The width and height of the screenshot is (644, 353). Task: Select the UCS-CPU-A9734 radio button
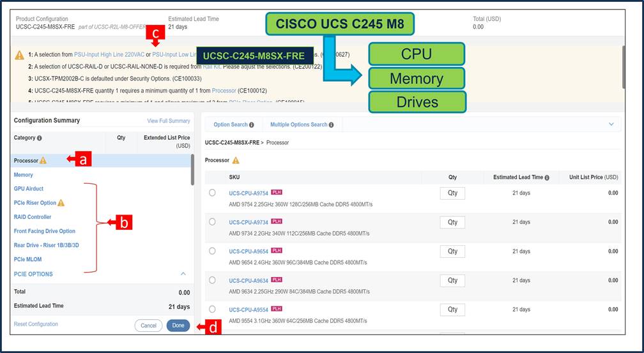click(x=212, y=222)
